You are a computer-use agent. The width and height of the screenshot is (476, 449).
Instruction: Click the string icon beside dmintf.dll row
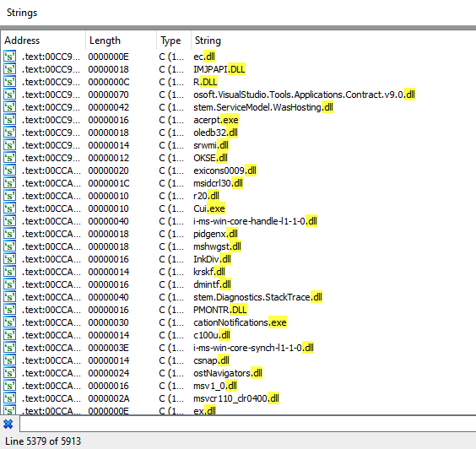[10, 284]
